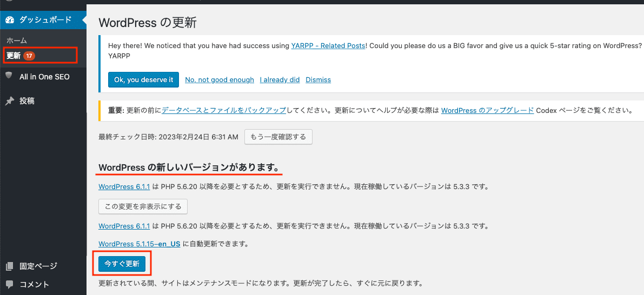This screenshot has width=644, height=295.
Task: Click the 今すぐ更新 button
Action: click(x=122, y=264)
